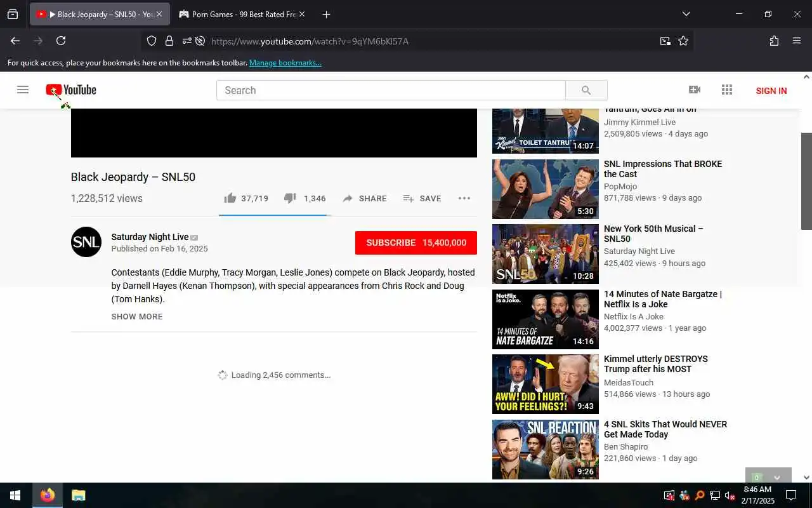This screenshot has width=812, height=508.
Task: Expand description with SHOW MORE
Action: (x=137, y=316)
